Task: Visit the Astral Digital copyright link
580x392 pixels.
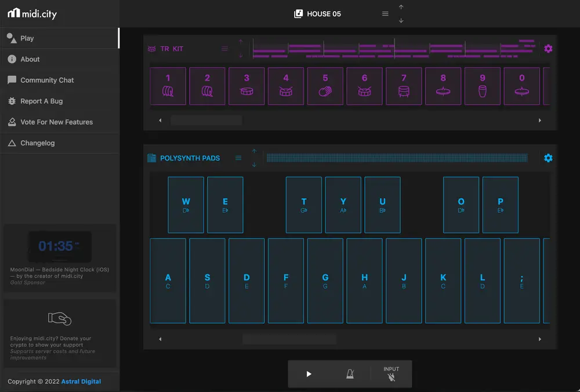Action: [x=81, y=382]
